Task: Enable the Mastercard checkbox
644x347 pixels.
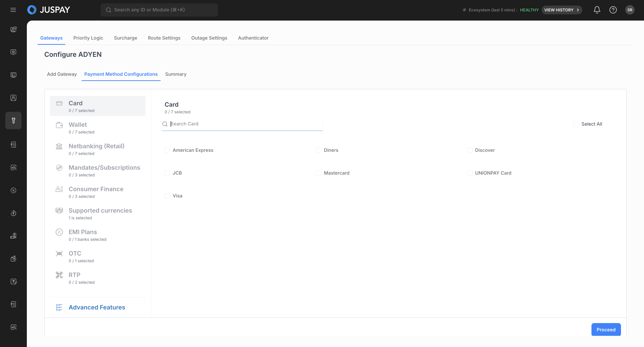Action: 318,173
